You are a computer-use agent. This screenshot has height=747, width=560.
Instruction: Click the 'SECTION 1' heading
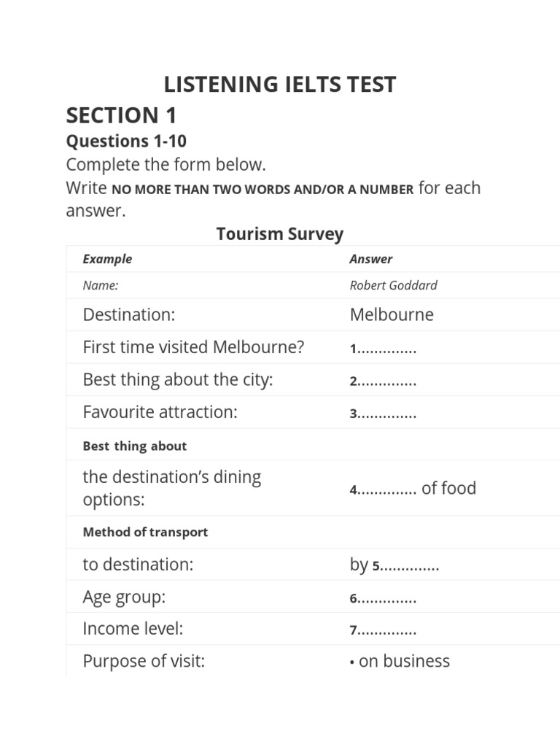121,115
